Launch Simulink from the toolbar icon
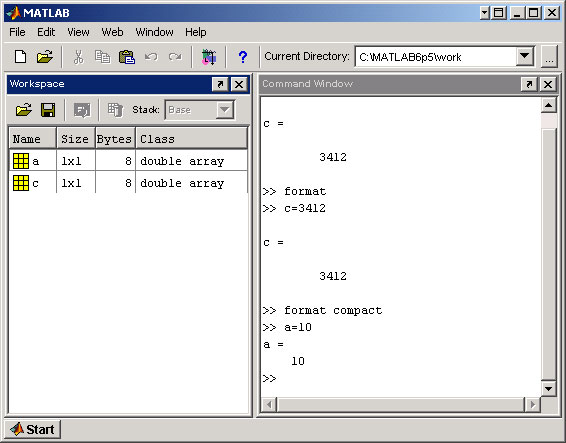 209,57
